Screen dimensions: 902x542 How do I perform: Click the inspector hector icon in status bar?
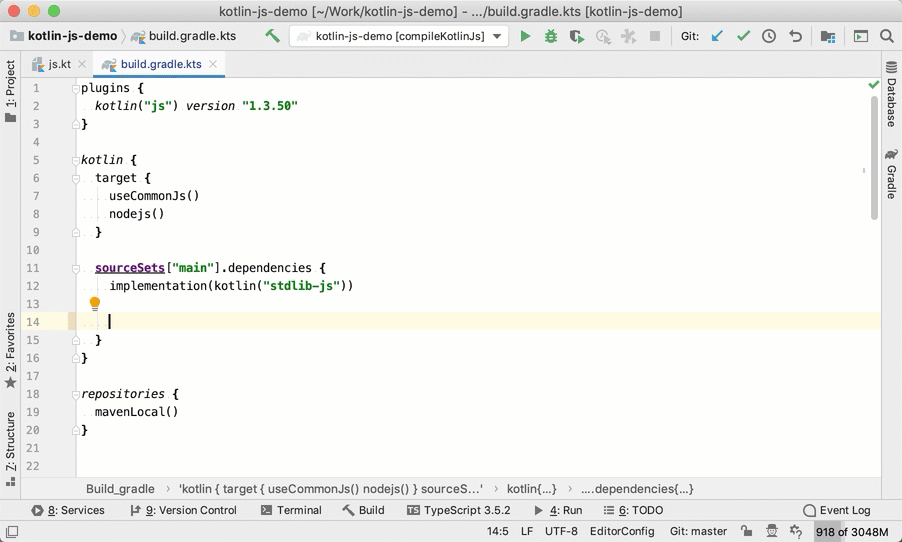(x=772, y=531)
